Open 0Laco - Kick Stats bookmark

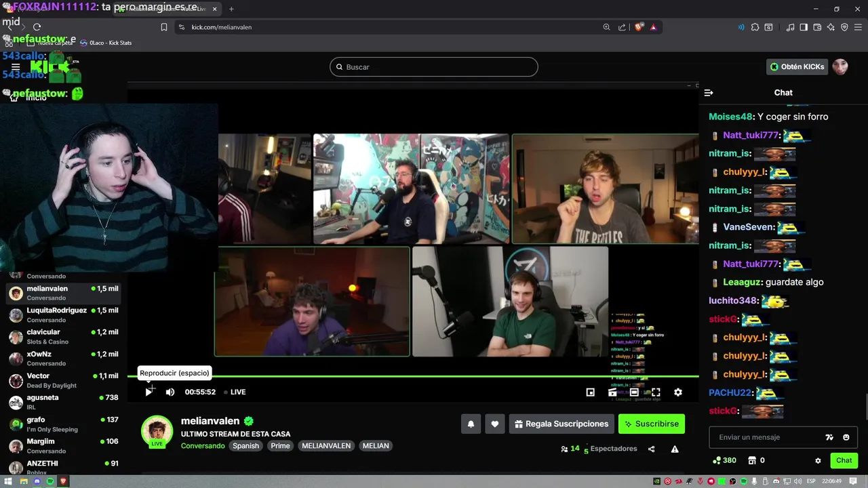point(106,43)
